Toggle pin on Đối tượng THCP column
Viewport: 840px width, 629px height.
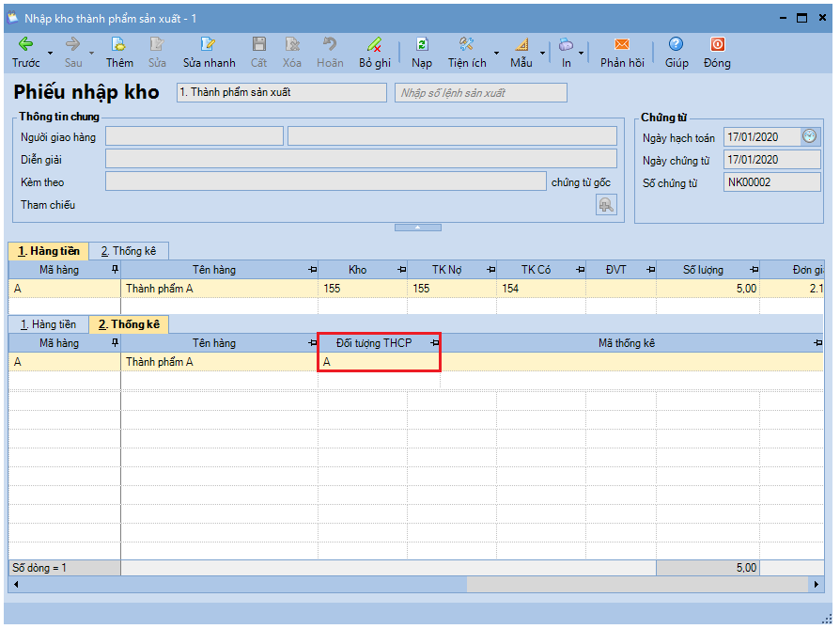click(x=433, y=343)
